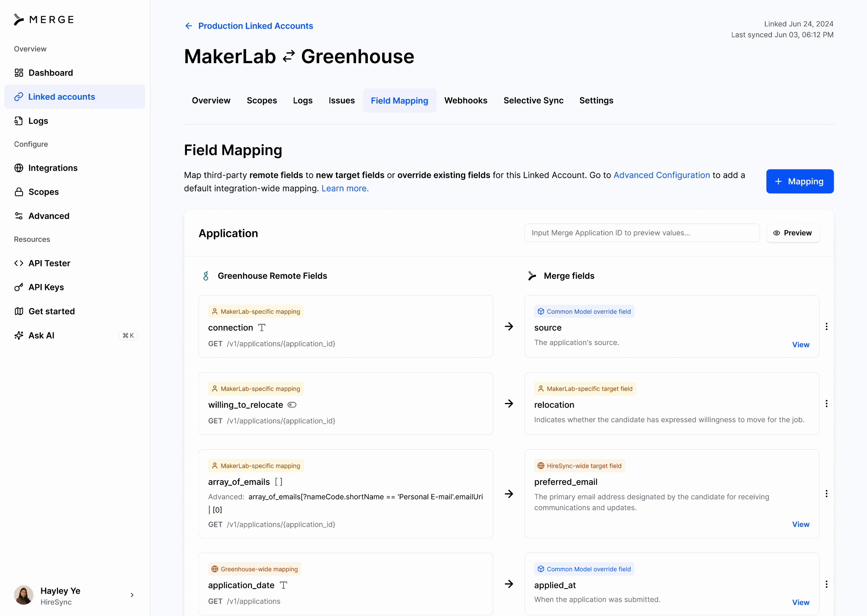Click the HireSync-wide target field badge
This screenshot has width=867, height=616.
point(580,466)
